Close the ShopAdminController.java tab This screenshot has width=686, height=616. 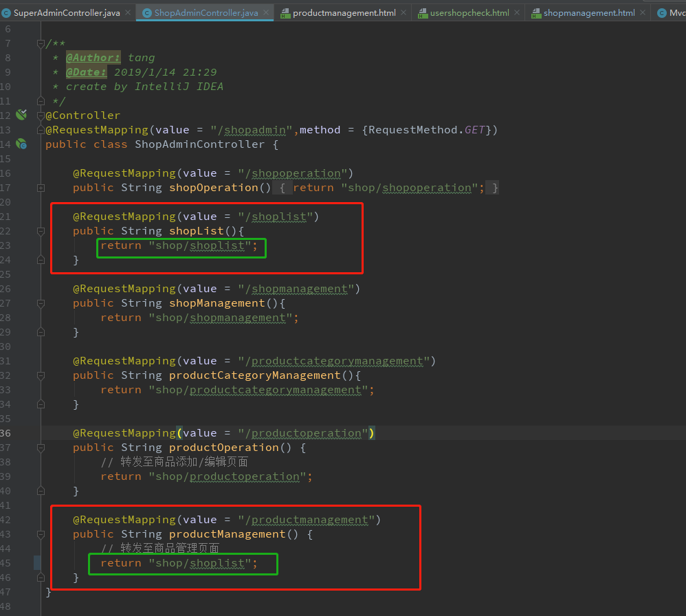point(266,12)
